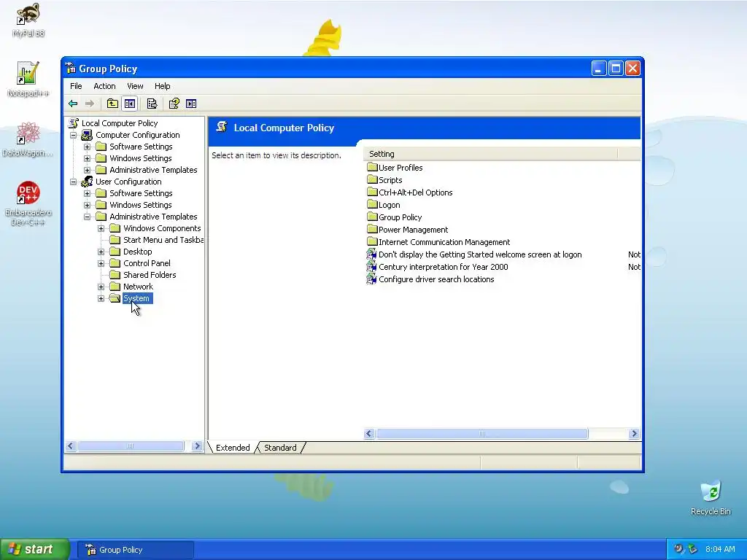
Task: Click the tree pane horizontal scrollbar thumb
Action: pyautogui.click(x=131, y=446)
